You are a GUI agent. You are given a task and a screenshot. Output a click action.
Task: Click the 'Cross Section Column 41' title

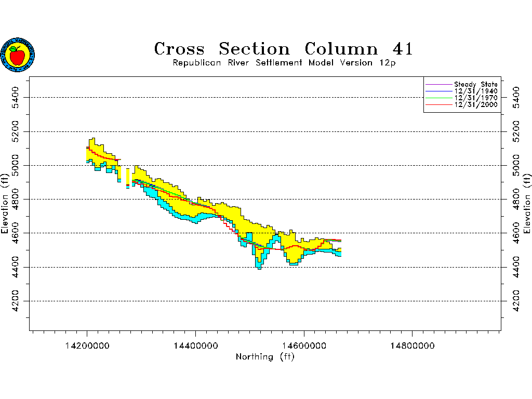click(284, 49)
